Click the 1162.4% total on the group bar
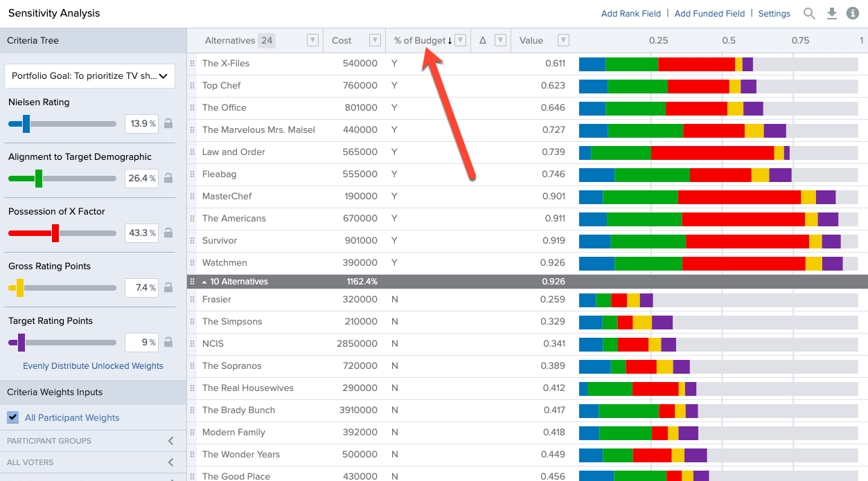868x481 pixels. pyautogui.click(x=362, y=282)
